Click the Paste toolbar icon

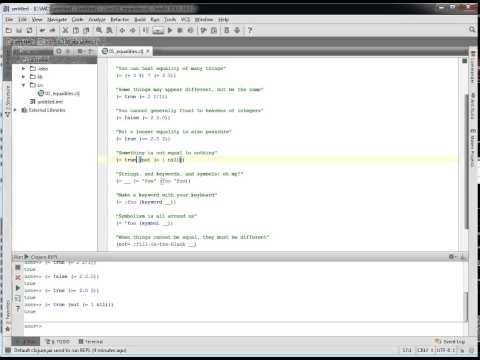[x=86, y=30]
